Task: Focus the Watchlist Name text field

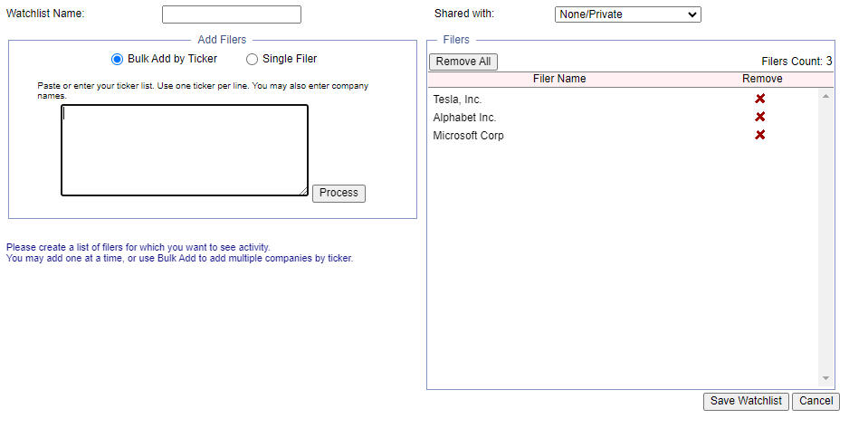Action: (x=231, y=14)
